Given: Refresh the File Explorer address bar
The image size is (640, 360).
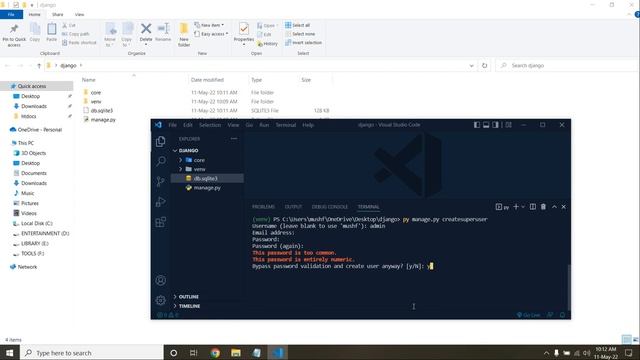Looking at the screenshot, I should pyautogui.click(x=484, y=65).
